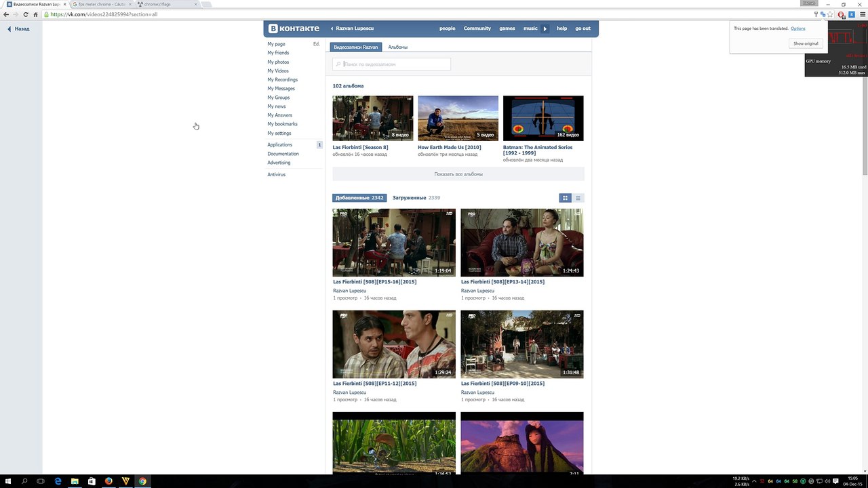
Task: Open the Chrome hamburger menu
Action: (862, 14)
